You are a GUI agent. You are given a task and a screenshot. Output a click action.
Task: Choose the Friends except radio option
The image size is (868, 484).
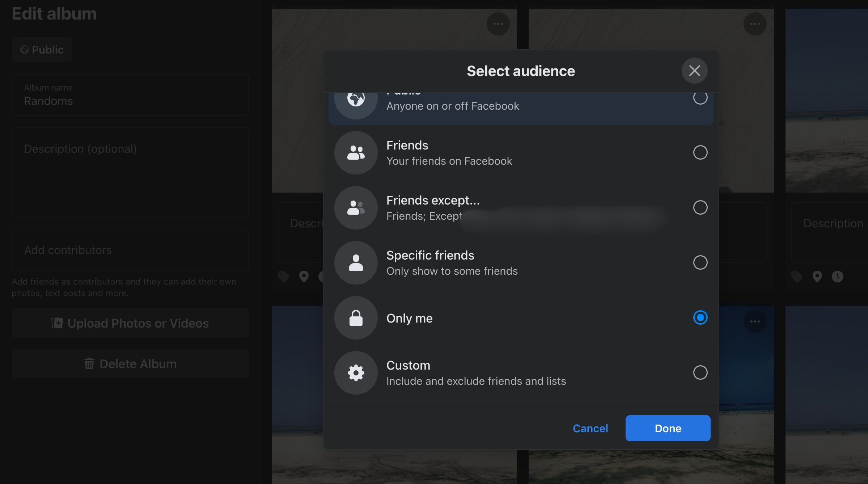click(700, 207)
